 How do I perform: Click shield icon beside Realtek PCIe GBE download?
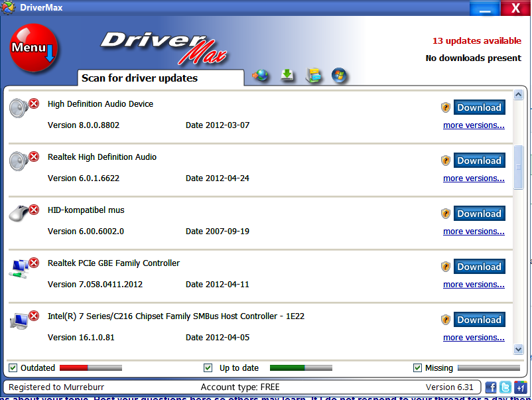click(446, 267)
